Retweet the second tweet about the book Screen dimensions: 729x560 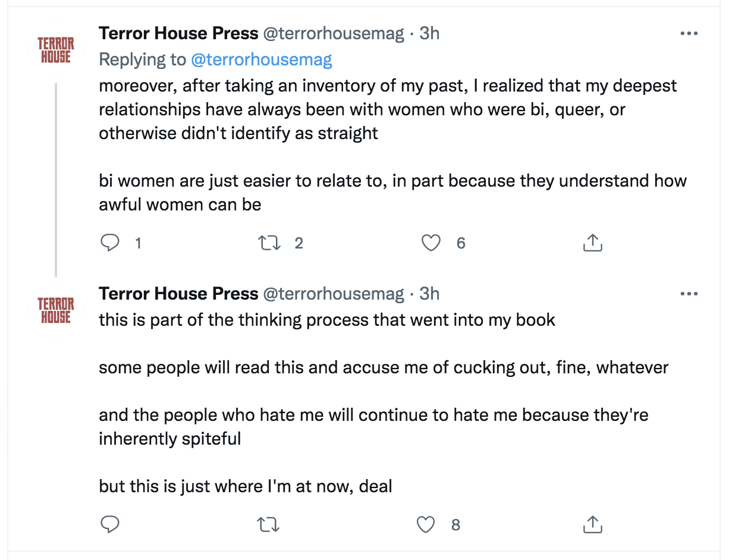tap(268, 524)
